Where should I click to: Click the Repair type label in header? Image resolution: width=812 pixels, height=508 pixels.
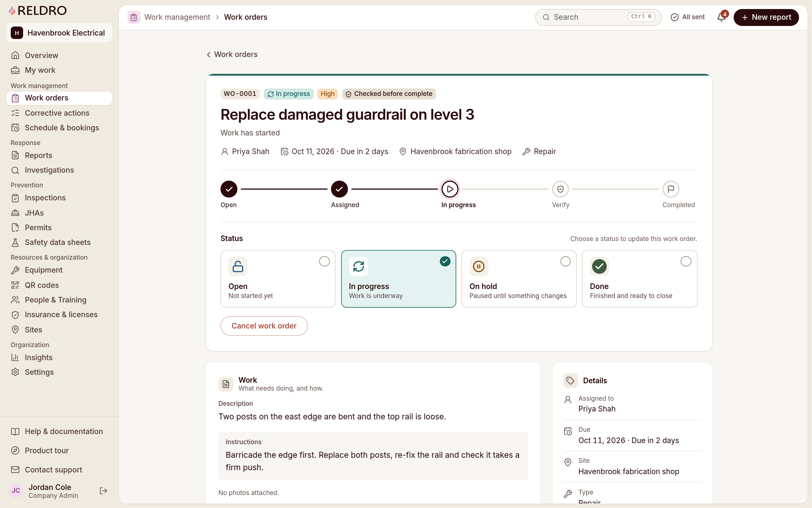coord(545,152)
